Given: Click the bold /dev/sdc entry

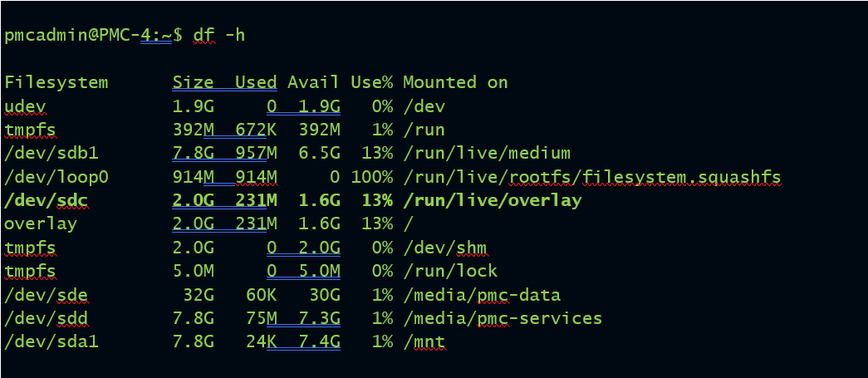Looking at the screenshot, I should point(46,200).
